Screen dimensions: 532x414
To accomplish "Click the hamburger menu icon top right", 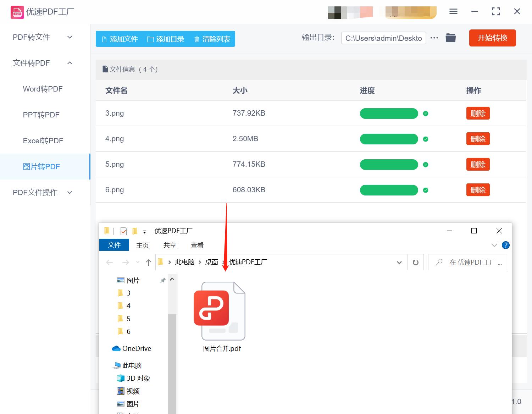I will (x=453, y=11).
